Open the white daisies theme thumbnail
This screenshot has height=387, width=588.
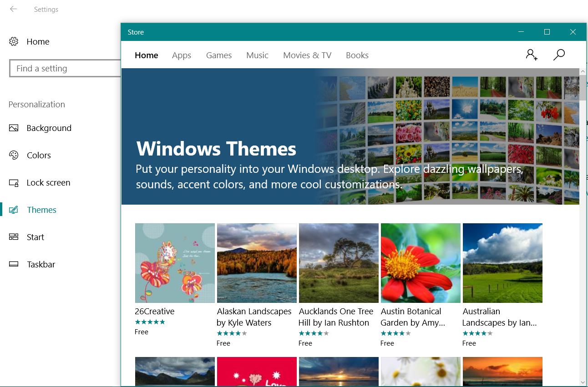[421, 372]
